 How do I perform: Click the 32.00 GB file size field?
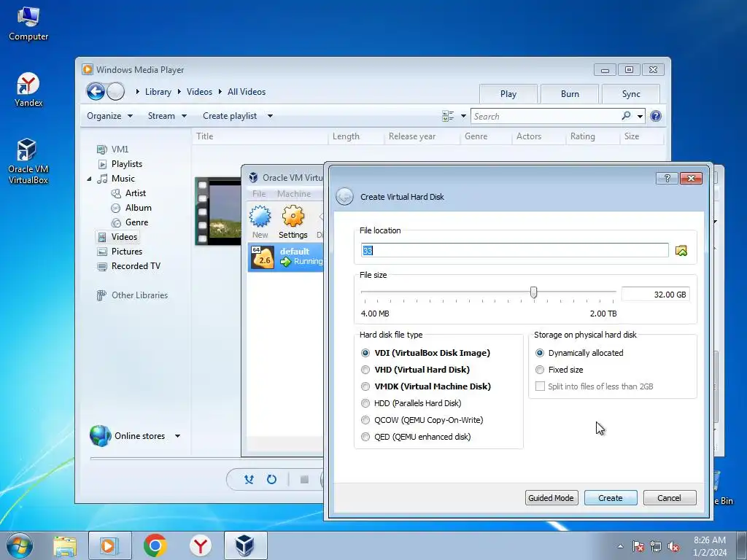point(655,295)
